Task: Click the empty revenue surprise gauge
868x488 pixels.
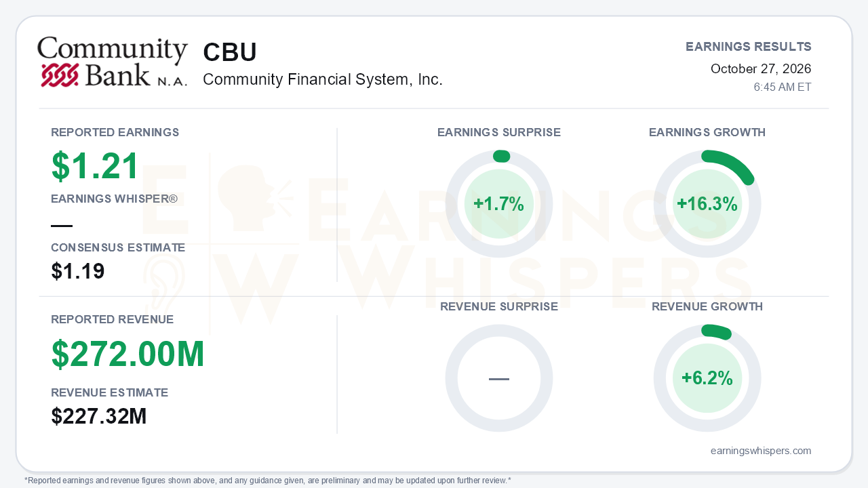Action: click(499, 378)
